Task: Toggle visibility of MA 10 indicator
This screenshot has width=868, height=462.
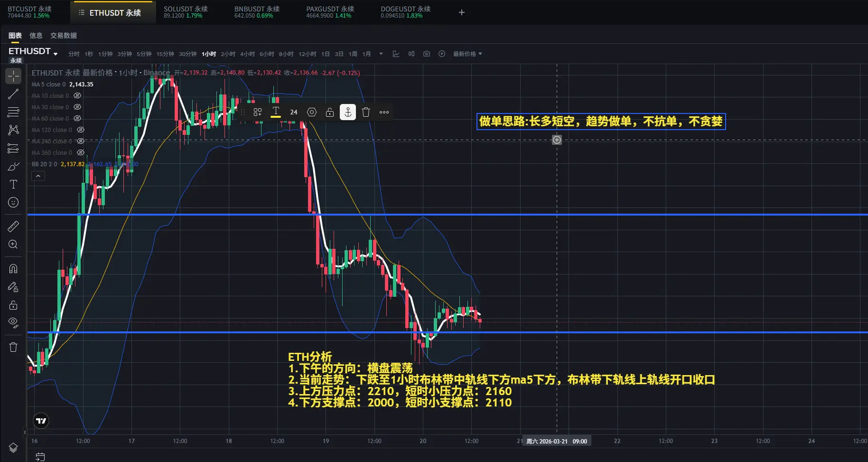Action: pyautogui.click(x=77, y=95)
